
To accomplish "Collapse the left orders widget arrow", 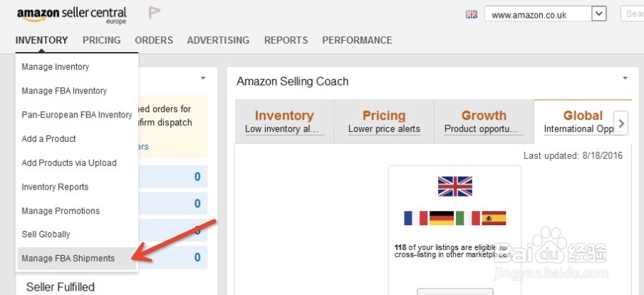I will tap(203, 78).
